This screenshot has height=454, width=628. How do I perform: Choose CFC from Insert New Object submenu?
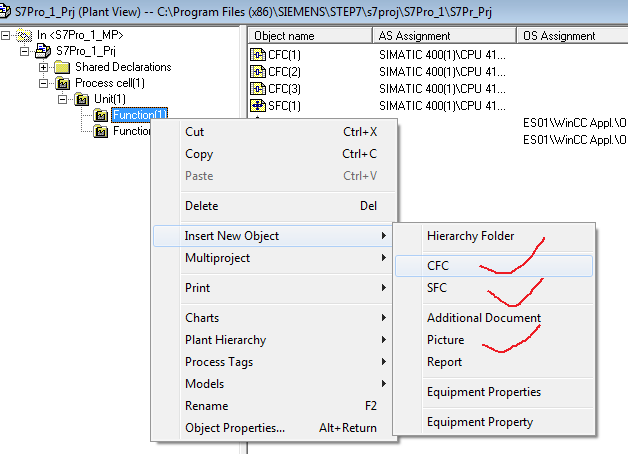[438, 266]
